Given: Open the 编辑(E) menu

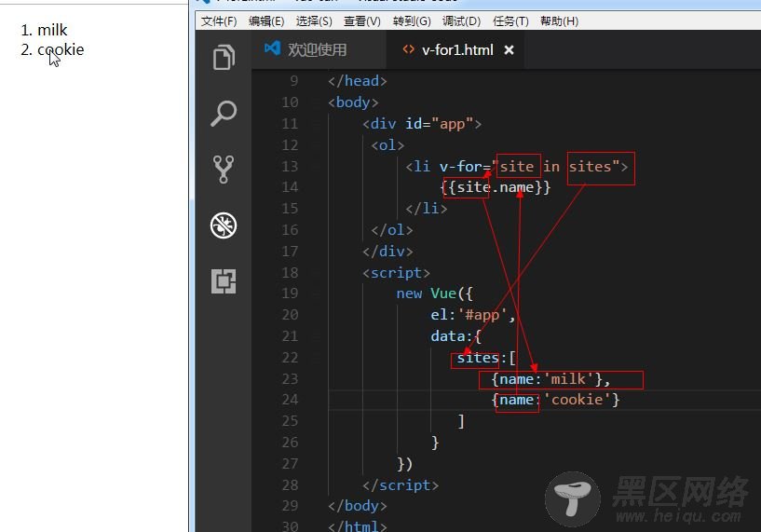Looking at the screenshot, I should point(266,21).
